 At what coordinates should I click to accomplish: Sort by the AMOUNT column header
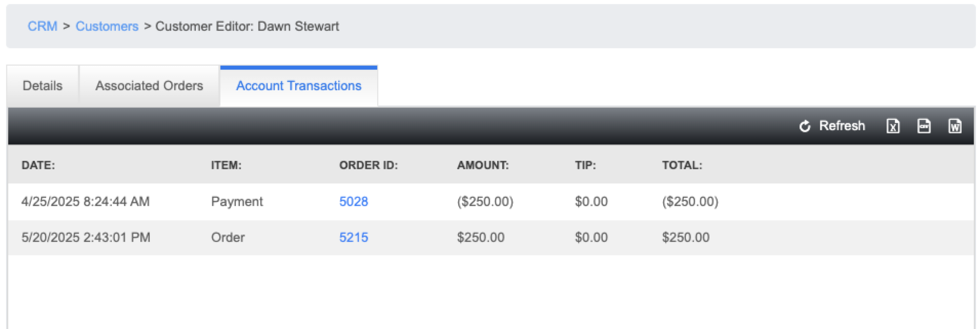(483, 165)
